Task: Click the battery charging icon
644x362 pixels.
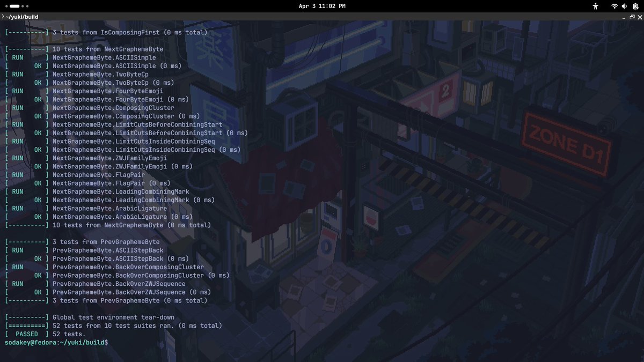Action: click(634, 6)
